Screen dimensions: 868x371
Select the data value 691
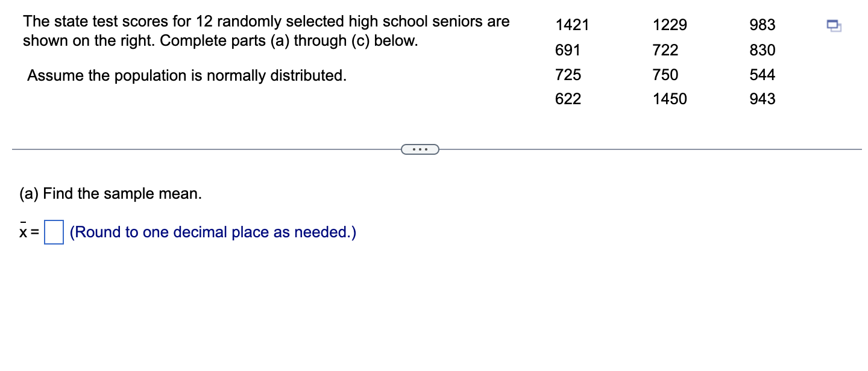coord(568,50)
